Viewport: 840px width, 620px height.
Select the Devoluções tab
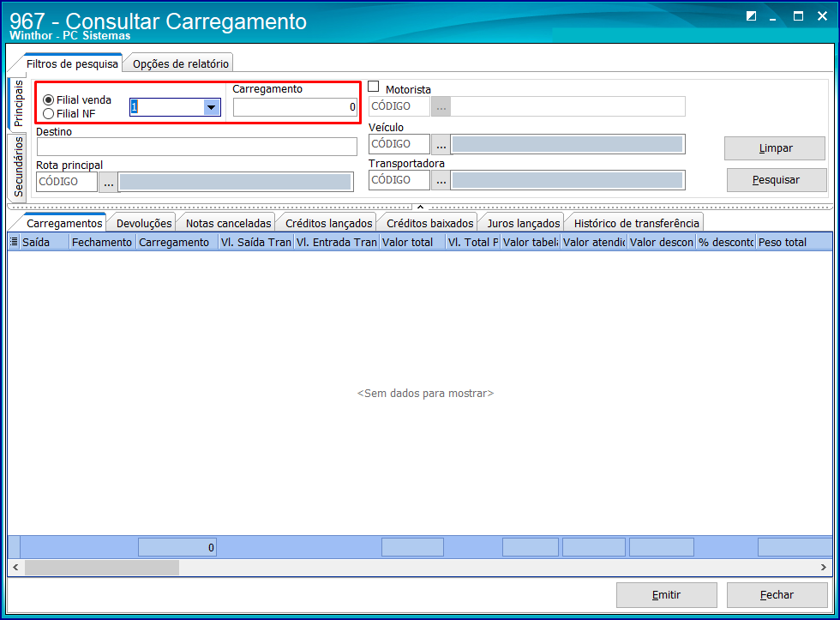[144, 223]
